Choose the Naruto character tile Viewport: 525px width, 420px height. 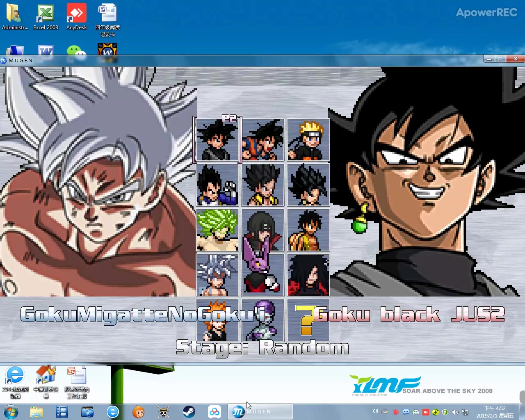(308, 140)
